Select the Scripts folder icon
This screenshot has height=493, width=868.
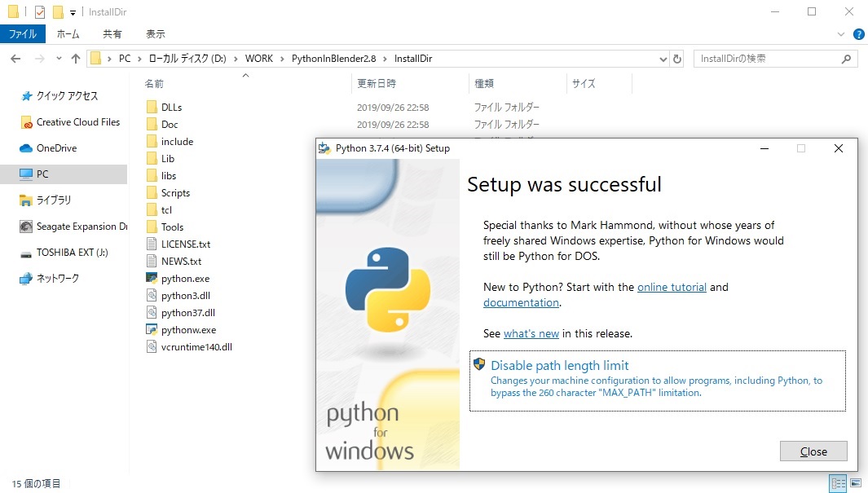pos(152,192)
